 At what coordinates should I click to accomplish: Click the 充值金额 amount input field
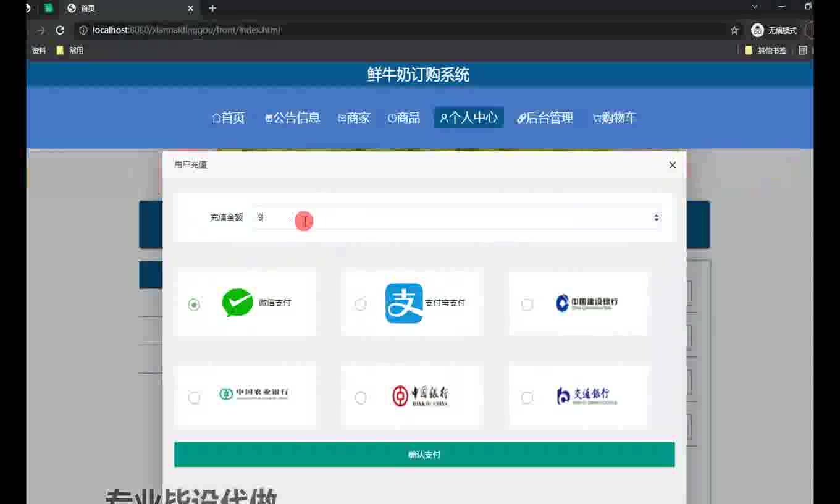click(x=456, y=217)
